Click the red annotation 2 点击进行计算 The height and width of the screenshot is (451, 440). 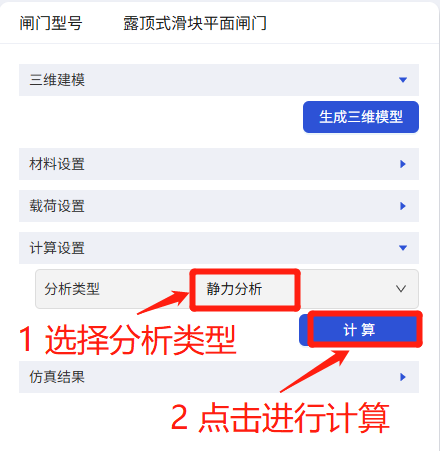(280, 417)
